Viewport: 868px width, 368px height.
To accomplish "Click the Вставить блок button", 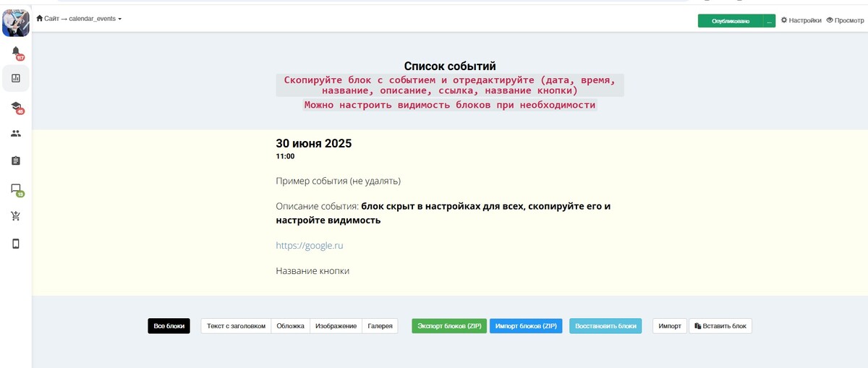I will pyautogui.click(x=720, y=326).
